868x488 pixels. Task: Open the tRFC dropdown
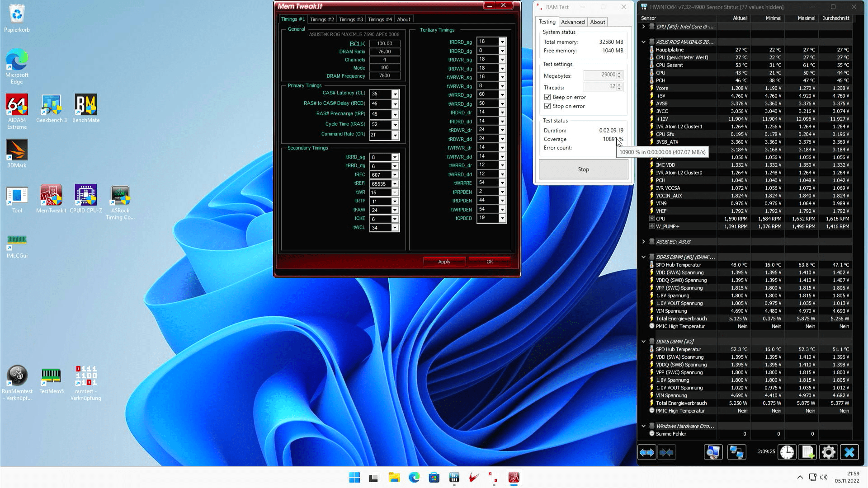395,175
